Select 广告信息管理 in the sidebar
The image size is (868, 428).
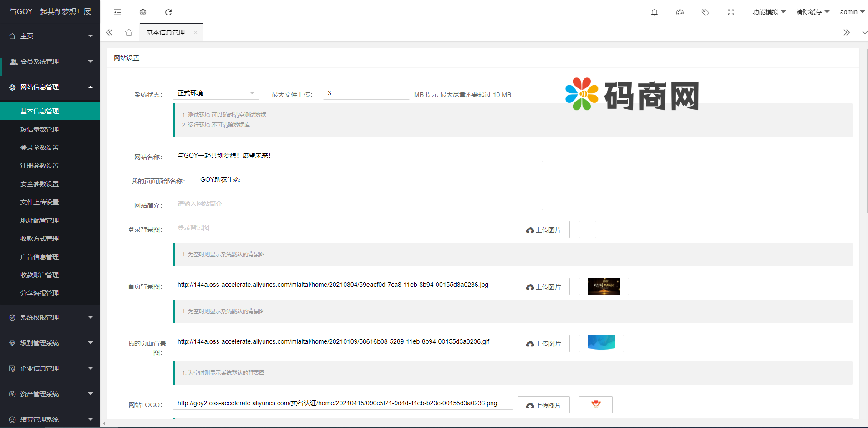(40, 257)
